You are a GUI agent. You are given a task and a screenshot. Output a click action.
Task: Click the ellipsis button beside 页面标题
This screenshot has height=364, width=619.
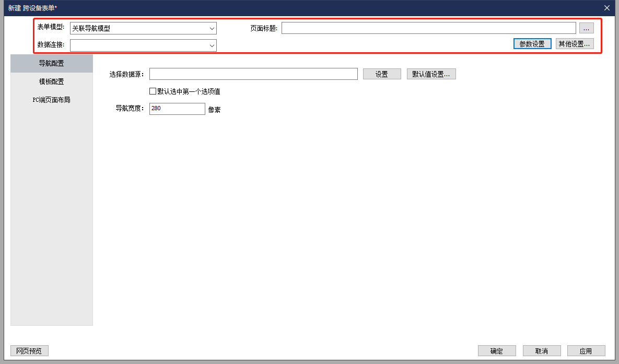coord(586,28)
